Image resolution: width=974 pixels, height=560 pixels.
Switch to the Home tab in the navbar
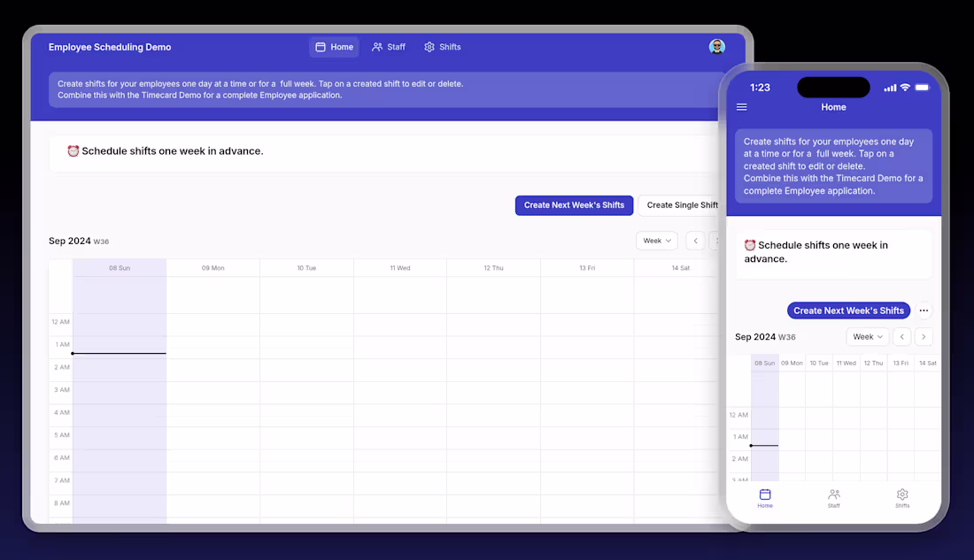(x=333, y=46)
